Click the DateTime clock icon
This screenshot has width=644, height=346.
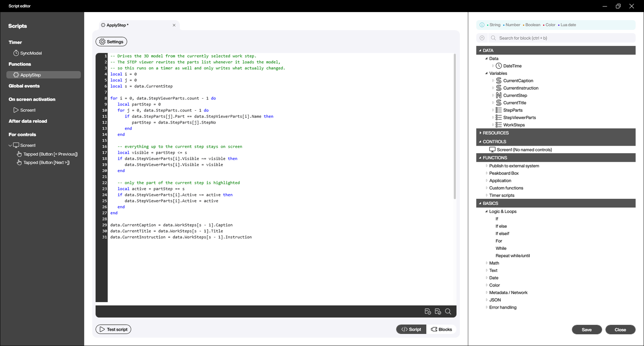coord(499,66)
